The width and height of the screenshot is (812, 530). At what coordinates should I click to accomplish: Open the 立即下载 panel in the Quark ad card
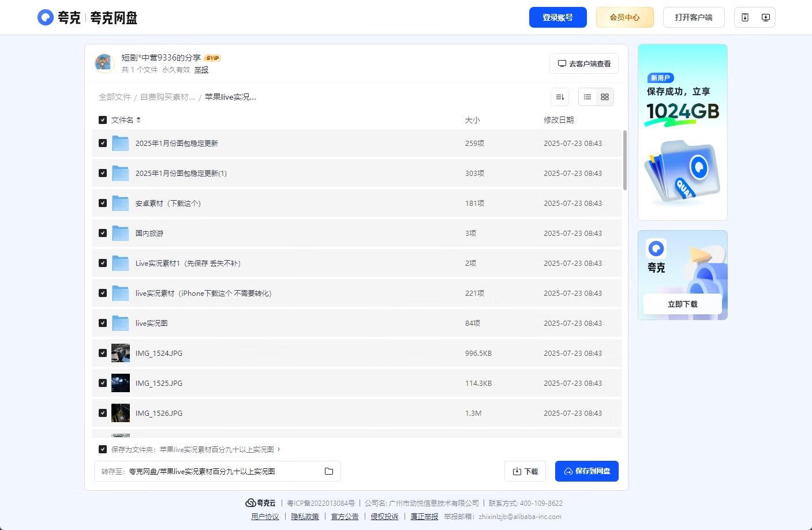(x=682, y=304)
